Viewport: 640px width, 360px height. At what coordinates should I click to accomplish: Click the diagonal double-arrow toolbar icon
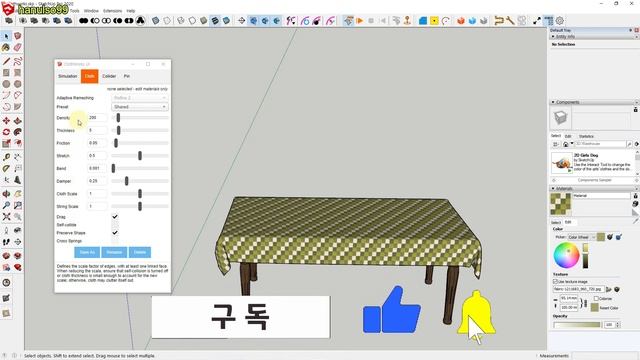tap(537, 20)
